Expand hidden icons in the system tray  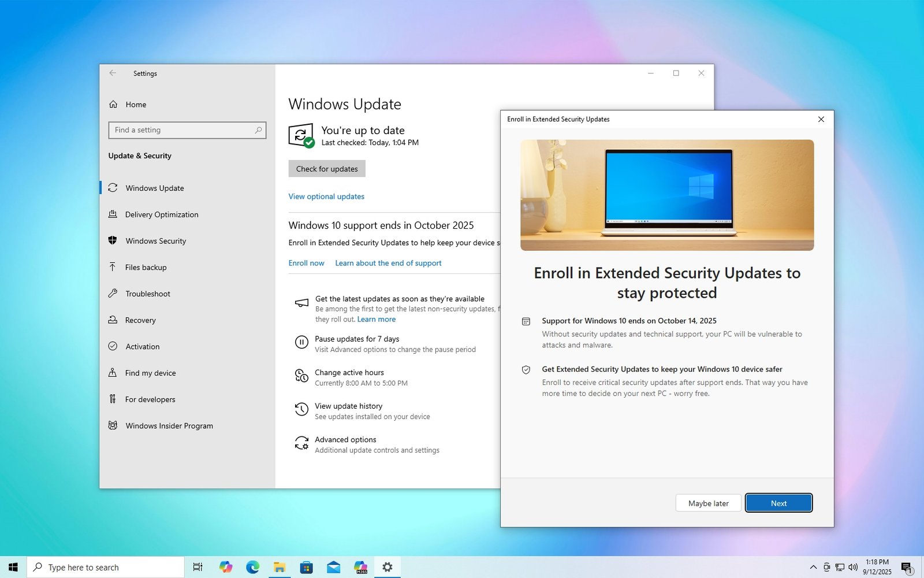click(x=813, y=567)
